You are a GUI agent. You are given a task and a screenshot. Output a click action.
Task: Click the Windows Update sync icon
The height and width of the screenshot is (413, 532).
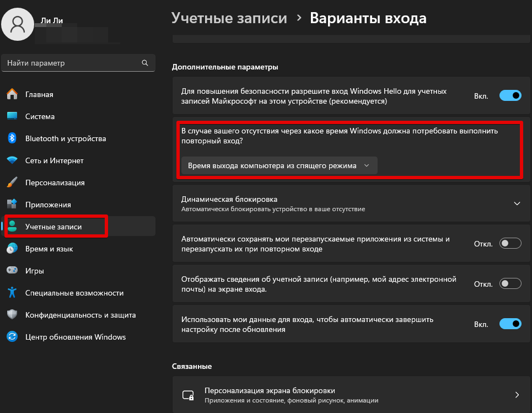pyautogui.click(x=12, y=337)
